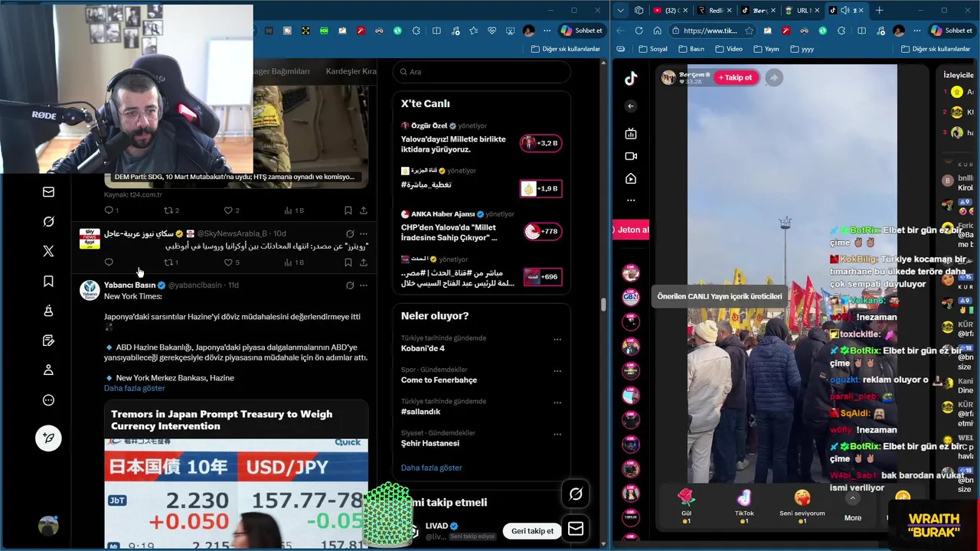Click the X logo in sidebar
Viewport: 980px width, 551px height.
click(48, 251)
